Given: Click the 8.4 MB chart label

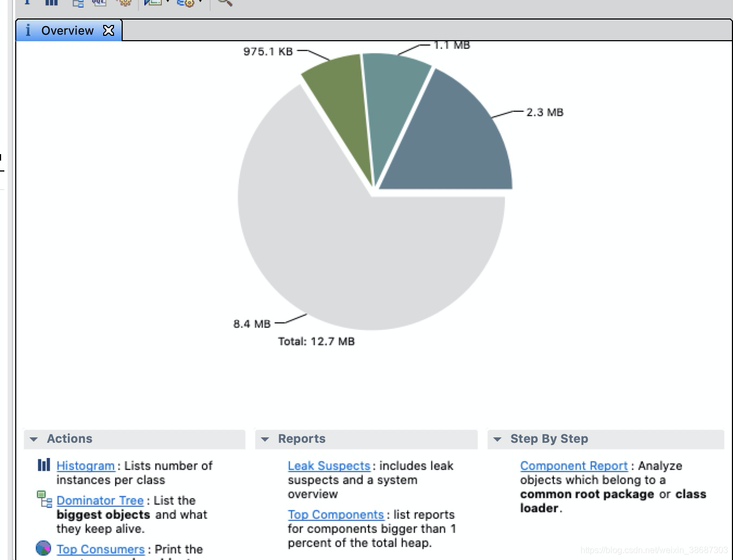Looking at the screenshot, I should (252, 324).
